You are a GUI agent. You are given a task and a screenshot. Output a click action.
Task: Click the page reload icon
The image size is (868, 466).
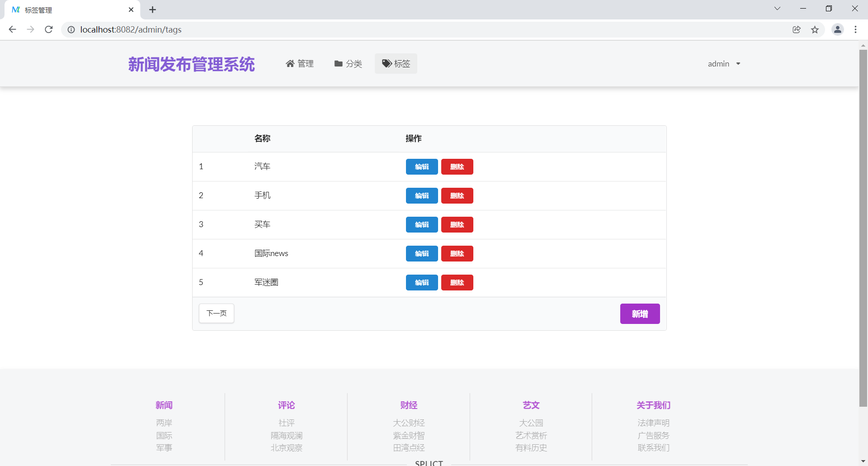(x=48, y=29)
